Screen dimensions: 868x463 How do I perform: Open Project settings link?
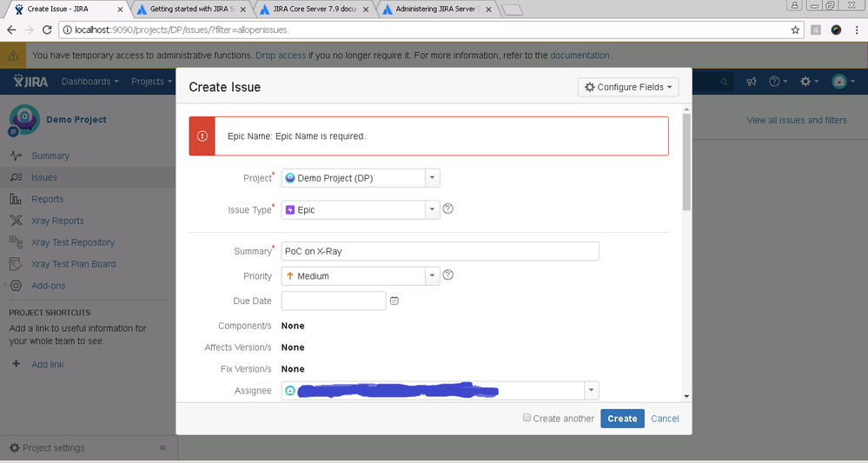click(54, 448)
